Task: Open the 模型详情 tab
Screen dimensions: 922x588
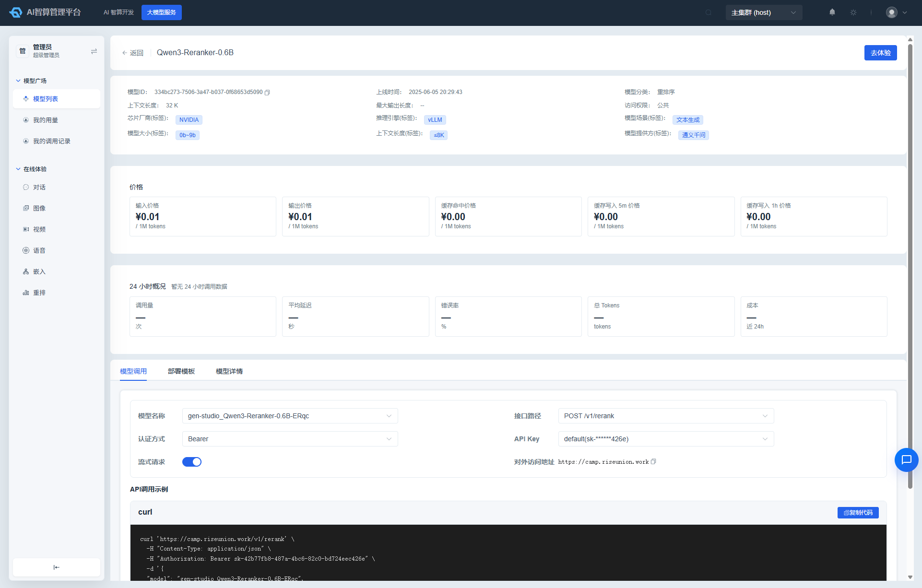Action: [x=229, y=371]
